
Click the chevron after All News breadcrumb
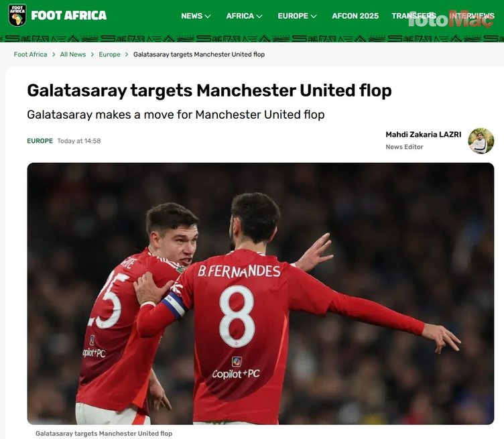coord(92,54)
